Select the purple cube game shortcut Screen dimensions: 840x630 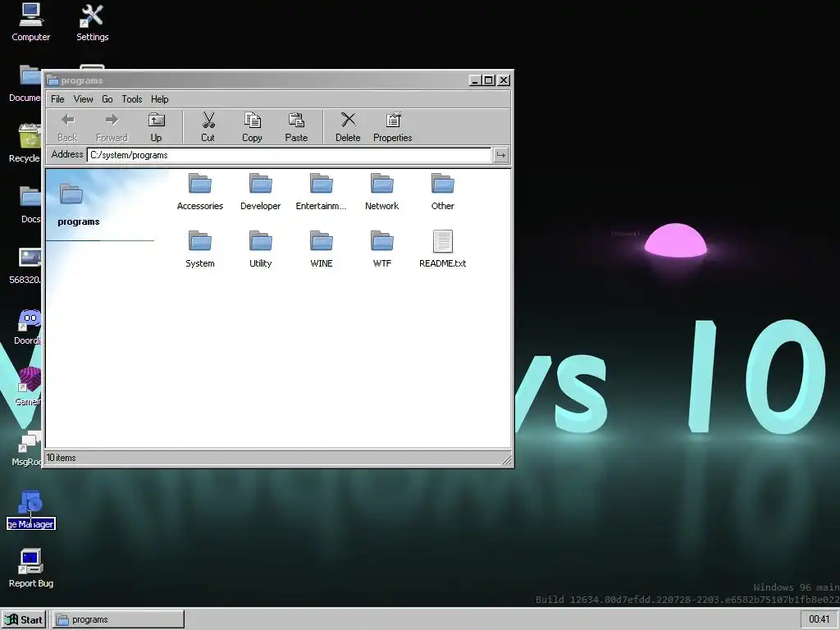click(x=29, y=387)
